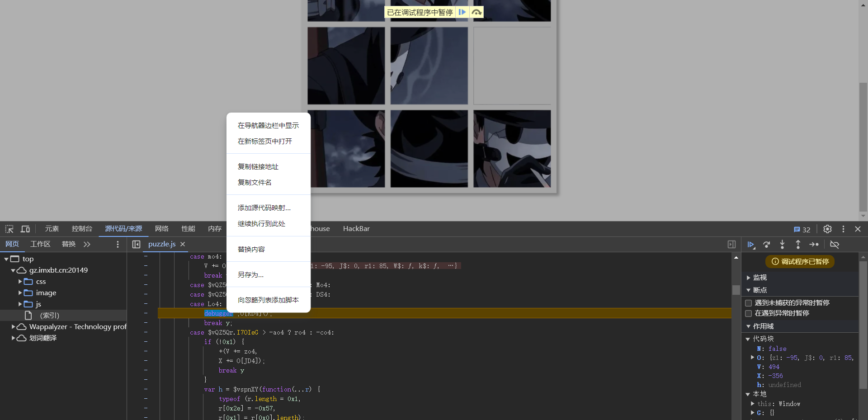Click the step out of function icon
Screen dimensions: 868x420
798,245
